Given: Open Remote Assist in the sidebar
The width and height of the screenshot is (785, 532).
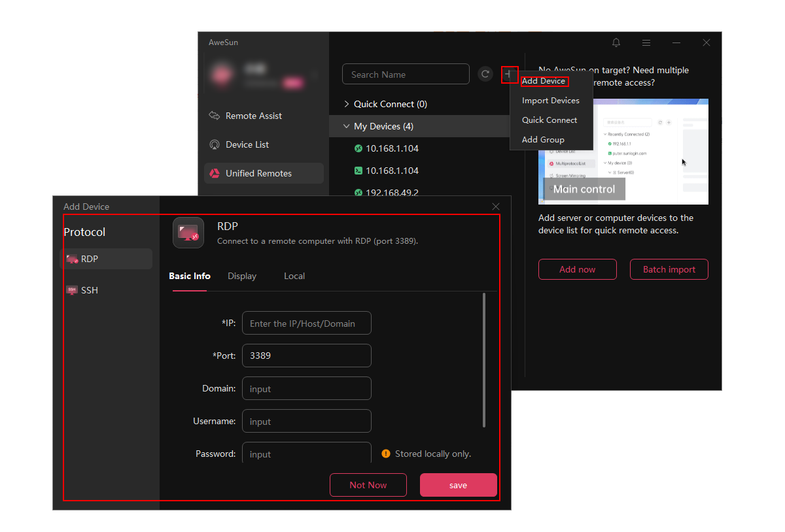Looking at the screenshot, I should pyautogui.click(x=264, y=116).
